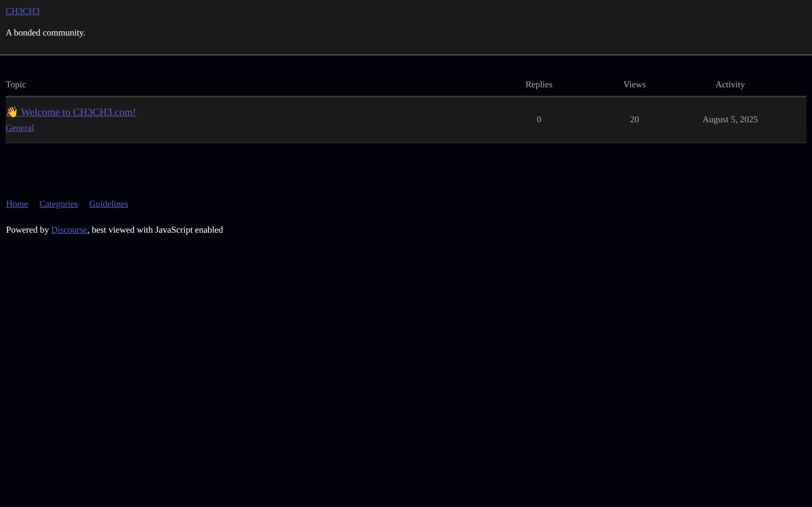Click the header divider line below tagline
Viewport: 812px width, 507px height.
pos(406,55)
